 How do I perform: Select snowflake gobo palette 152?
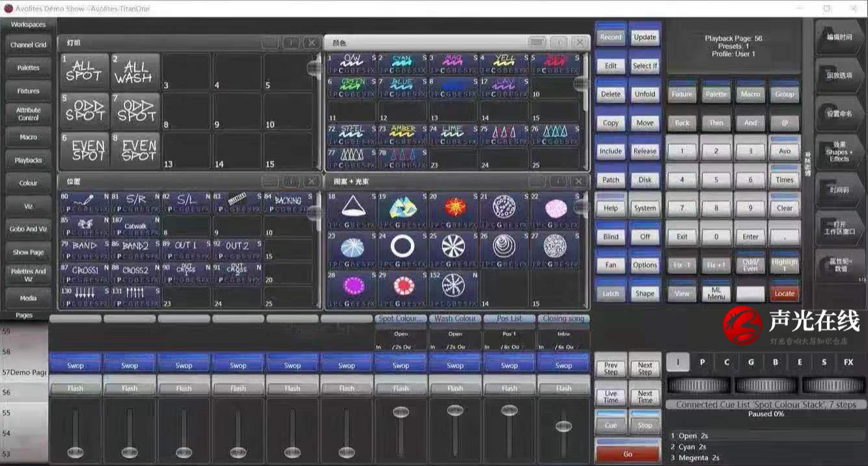[453, 289]
